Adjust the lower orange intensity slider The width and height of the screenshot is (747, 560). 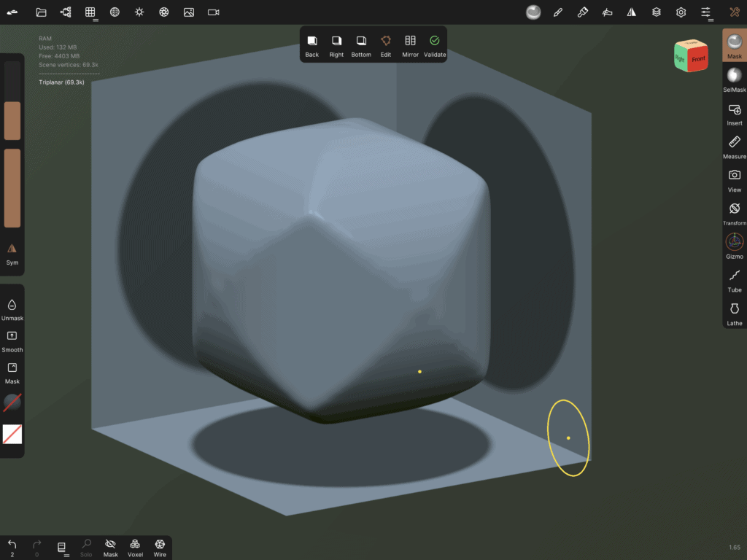click(12, 188)
